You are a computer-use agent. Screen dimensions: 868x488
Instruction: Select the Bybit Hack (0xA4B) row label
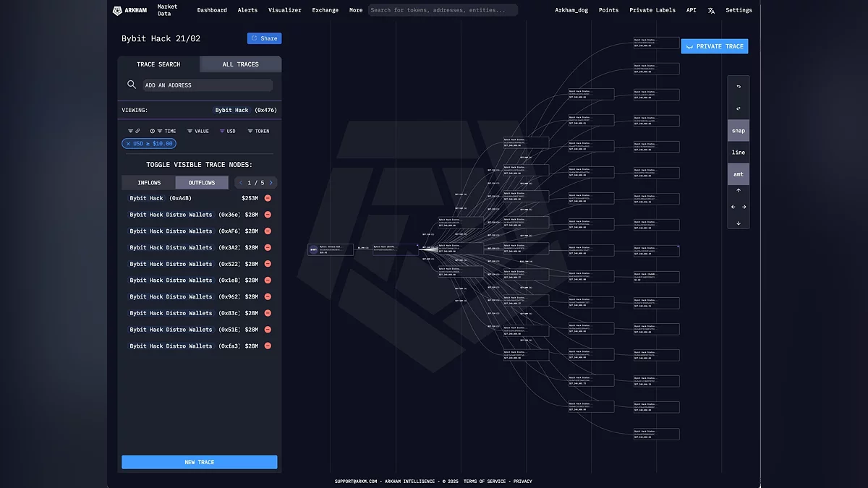(161, 198)
